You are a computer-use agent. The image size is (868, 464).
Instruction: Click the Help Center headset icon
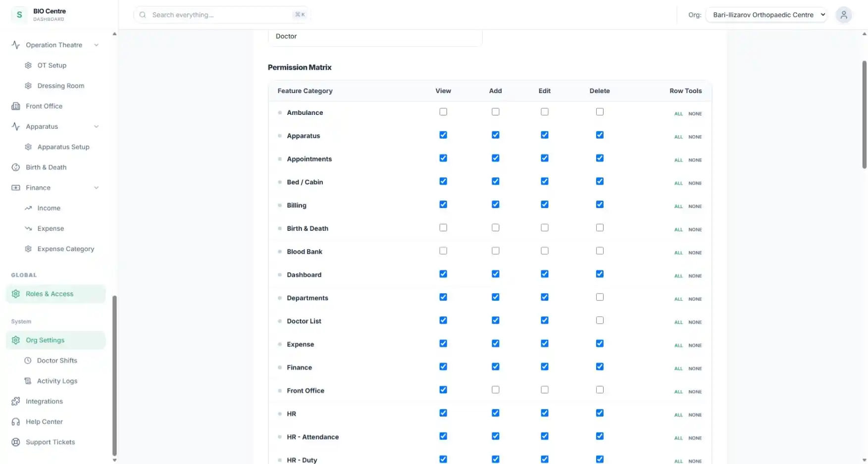tap(16, 422)
